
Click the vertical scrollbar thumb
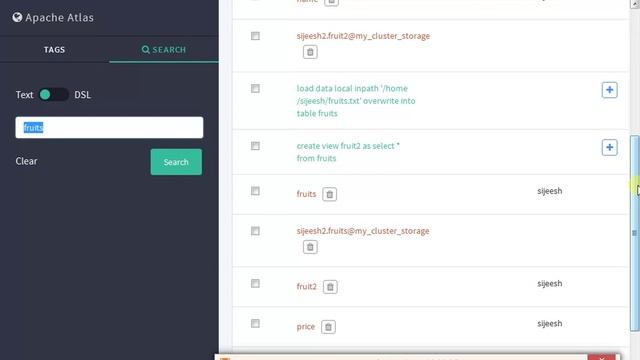coord(634,233)
